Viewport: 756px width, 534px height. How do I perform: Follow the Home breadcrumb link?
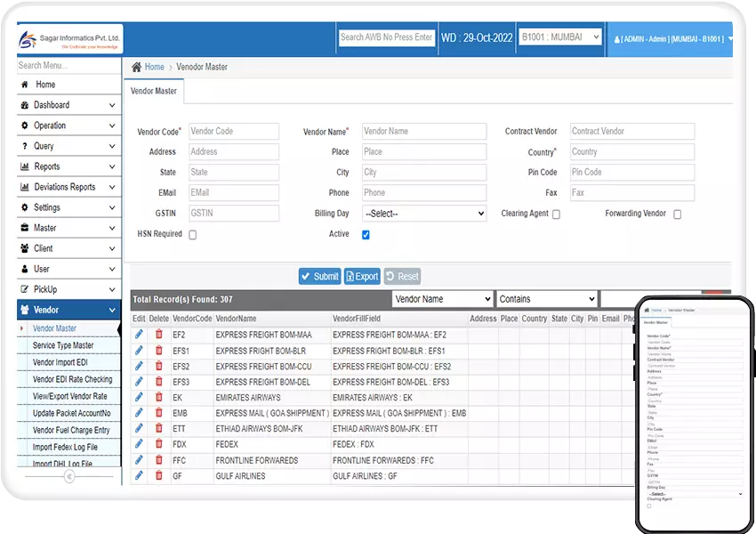coord(154,67)
